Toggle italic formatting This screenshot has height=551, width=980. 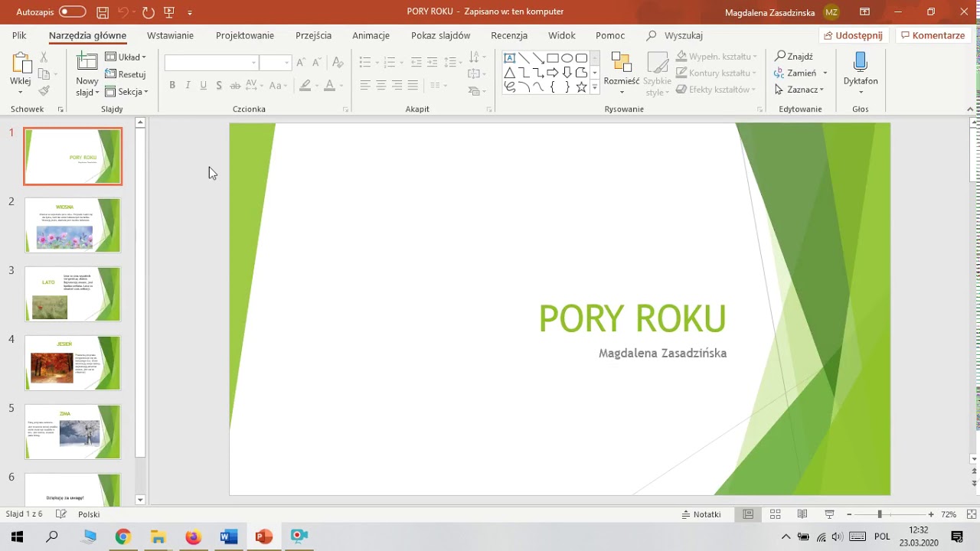(188, 85)
